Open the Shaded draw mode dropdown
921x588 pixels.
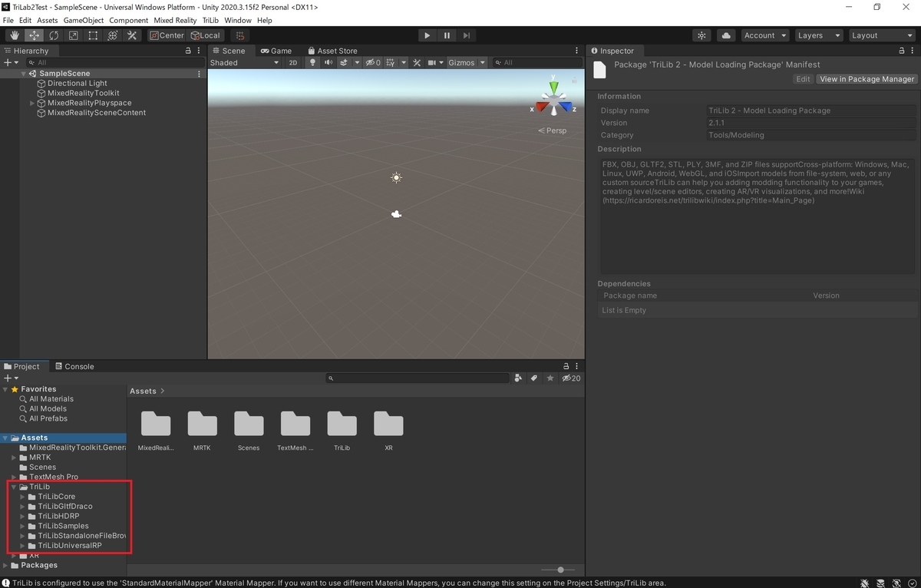pyautogui.click(x=245, y=63)
